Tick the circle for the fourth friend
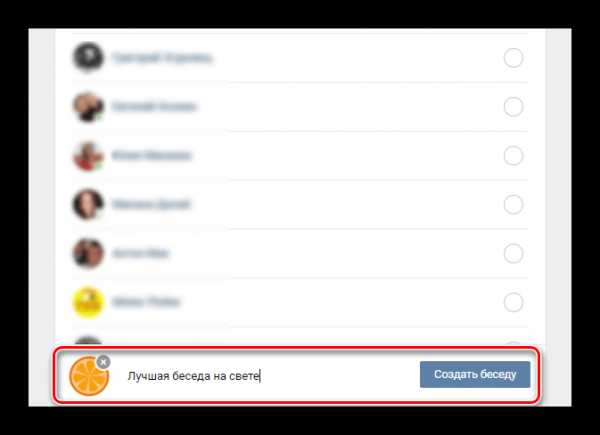 pyautogui.click(x=513, y=205)
